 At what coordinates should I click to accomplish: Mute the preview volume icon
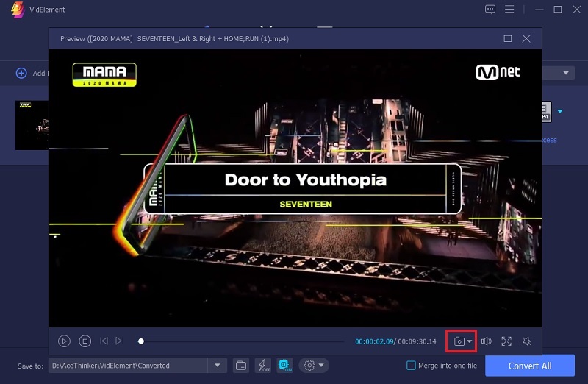click(487, 341)
